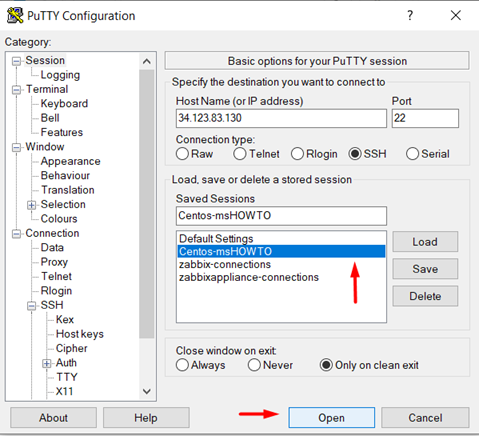Expand the Selection tree node
Screen dimensions: 479x436
[32, 205]
